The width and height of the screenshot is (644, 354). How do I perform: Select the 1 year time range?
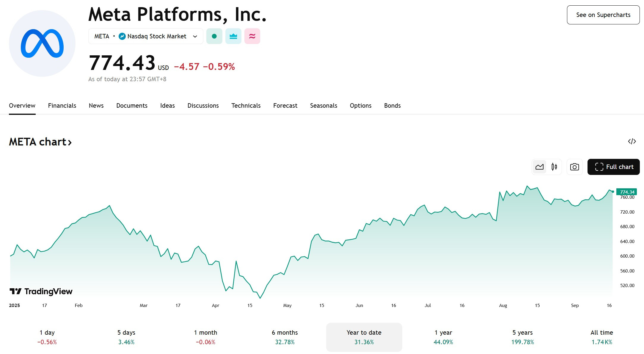pyautogui.click(x=443, y=337)
